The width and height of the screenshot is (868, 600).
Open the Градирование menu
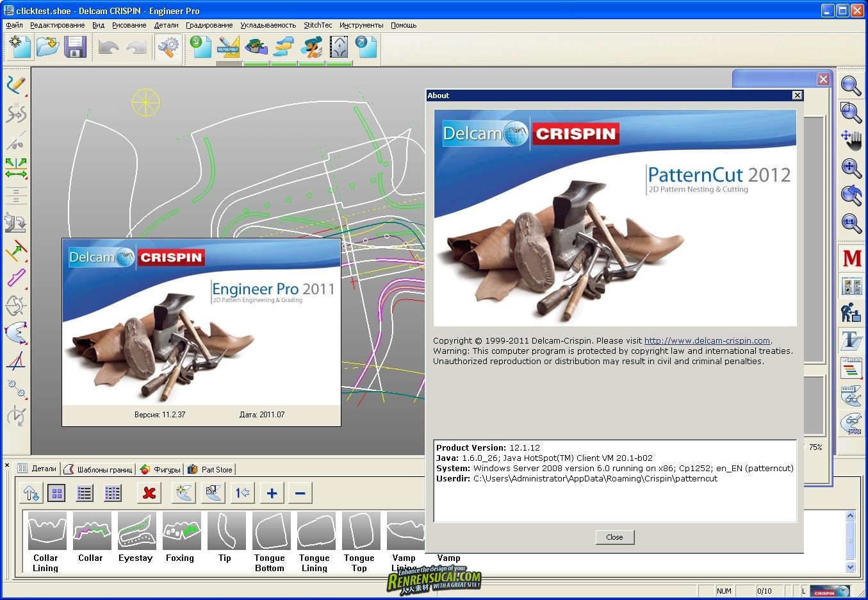(x=209, y=26)
